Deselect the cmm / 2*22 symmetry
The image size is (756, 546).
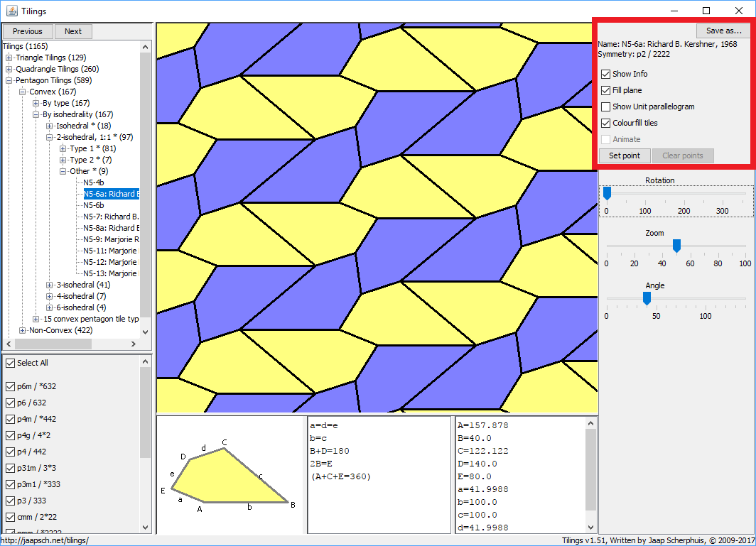[x=10, y=518]
